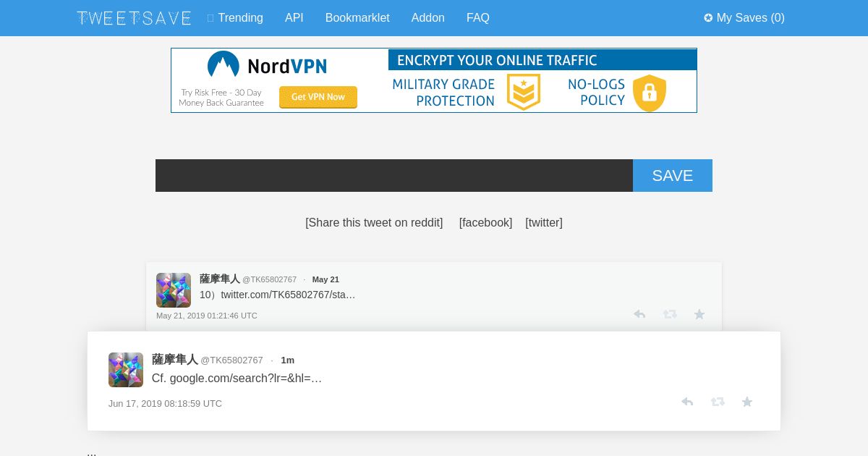Click the TweetSave logo

pos(134,18)
